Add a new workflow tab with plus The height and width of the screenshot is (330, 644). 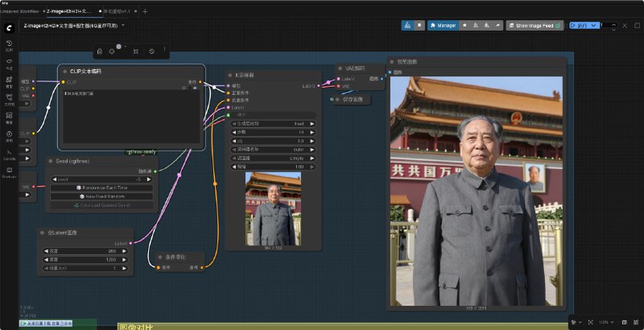[145, 11]
